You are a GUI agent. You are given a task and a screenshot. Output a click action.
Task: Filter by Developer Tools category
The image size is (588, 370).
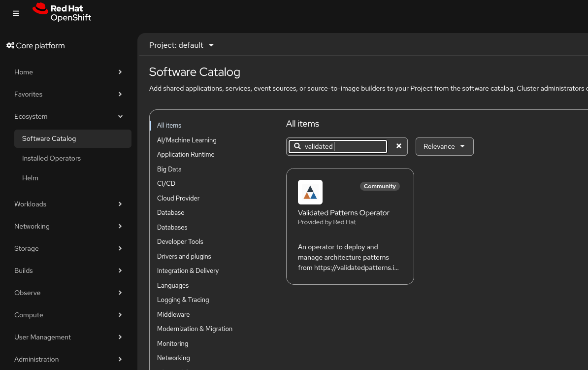(180, 242)
